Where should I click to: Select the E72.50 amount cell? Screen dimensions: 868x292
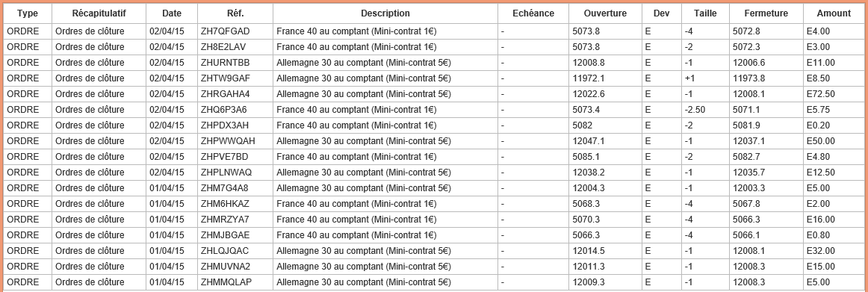coord(834,94)
